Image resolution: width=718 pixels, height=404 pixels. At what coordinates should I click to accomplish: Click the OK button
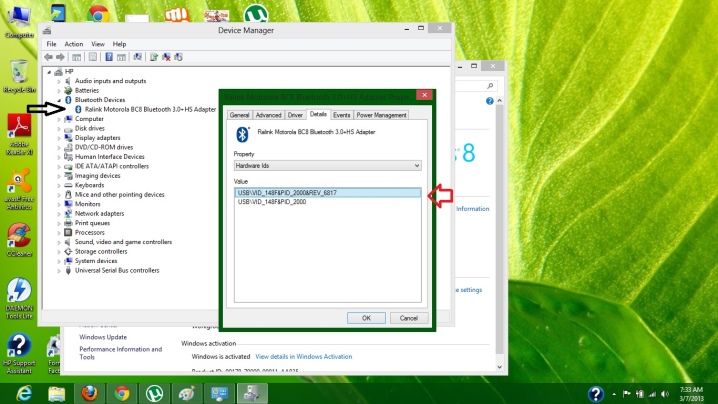coord(366,318)
